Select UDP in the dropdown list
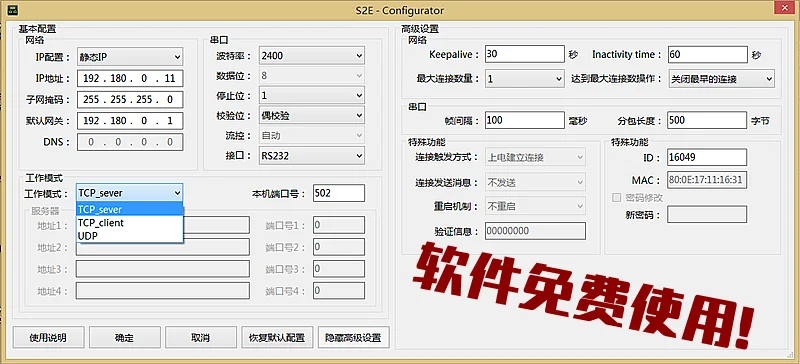Image resolution: width=800 pixels, height=364 pixels. pyautogui.click(x=130, y=236)
